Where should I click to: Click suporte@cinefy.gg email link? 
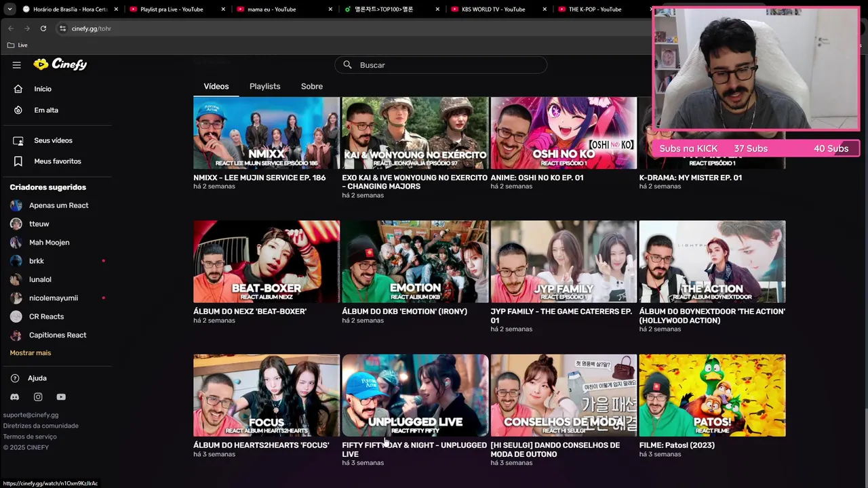point(31,415)
